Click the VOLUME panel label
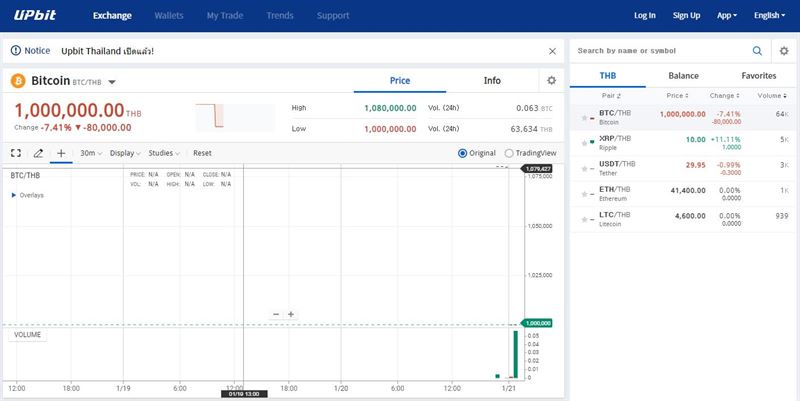Screen dimensions: 800x401 point(28,335)
